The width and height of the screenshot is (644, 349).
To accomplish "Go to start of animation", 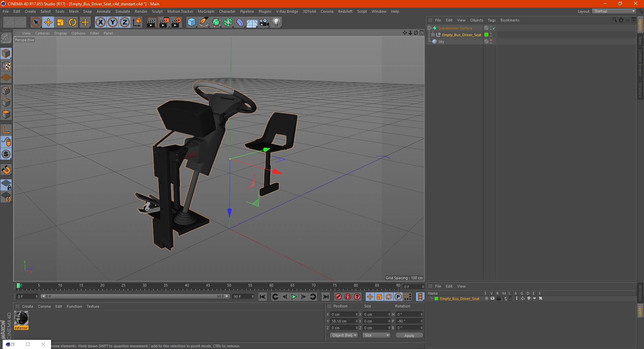I will click(263, 297).
